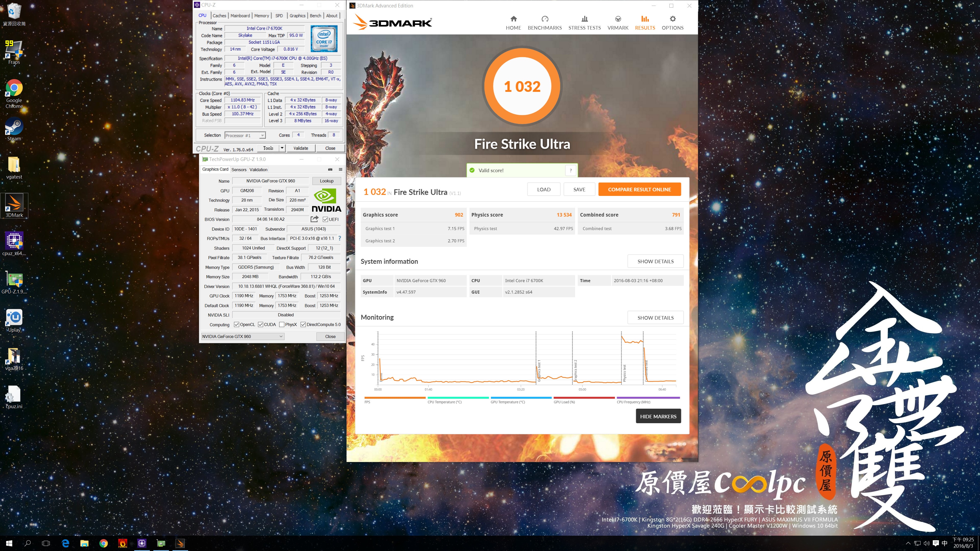Switch to Memory tab in CPU-Z
The width and height of the screenshot is (980, 551).
pos(261,16)
